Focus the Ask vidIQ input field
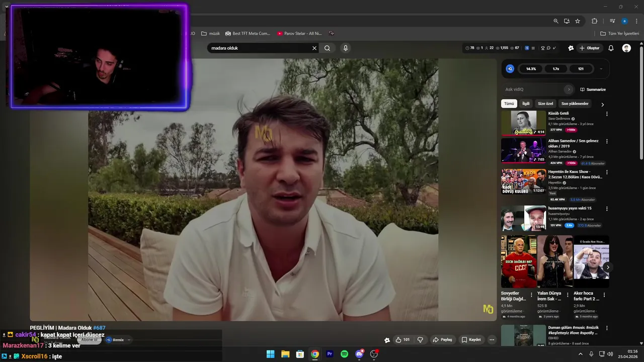This screenshot has width=644, height=362. [533, 89]
